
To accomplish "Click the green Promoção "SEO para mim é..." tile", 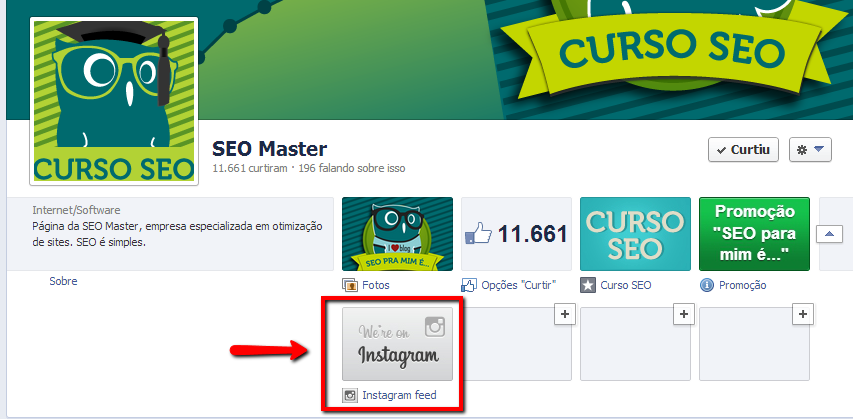I will point(754,234).
